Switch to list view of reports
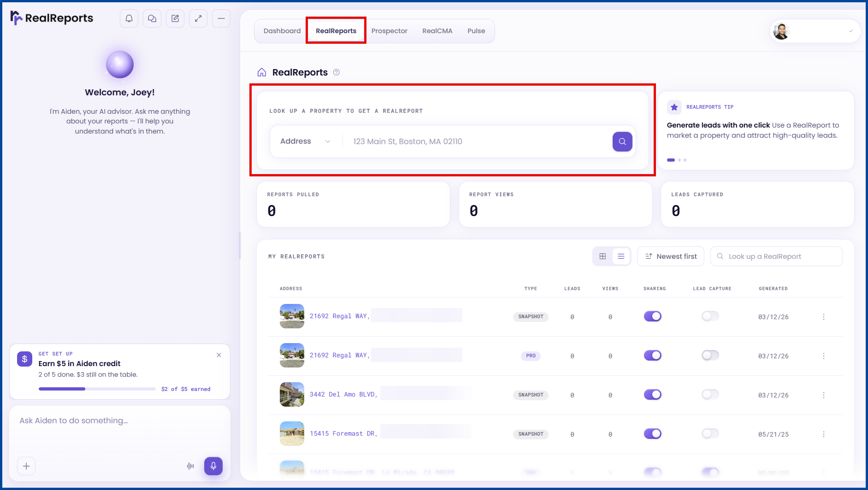Viewport: 868px width, 490px height. pyautogui.click(x=621, y=257)
